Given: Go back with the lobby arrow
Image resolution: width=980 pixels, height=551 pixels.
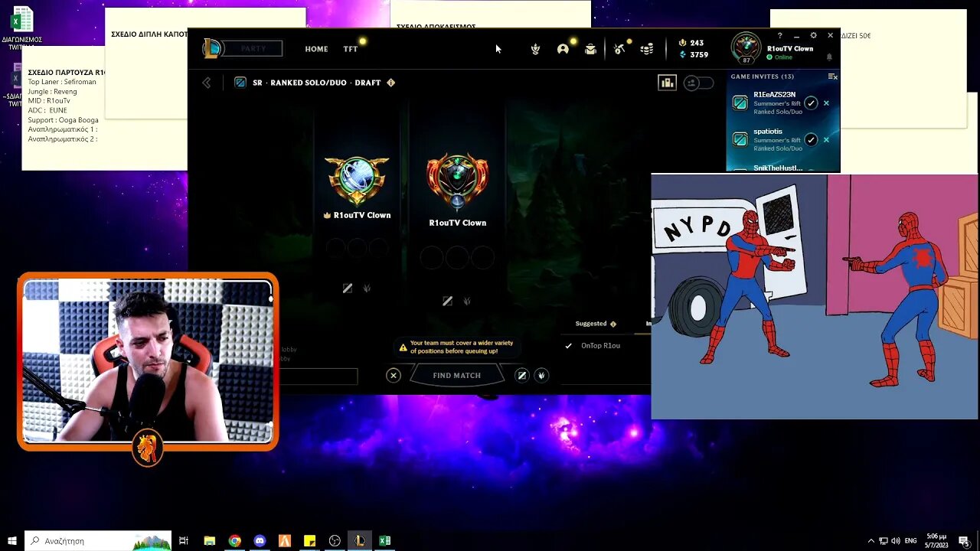Looking at the screenshot, I should click(x=207, y=83).
